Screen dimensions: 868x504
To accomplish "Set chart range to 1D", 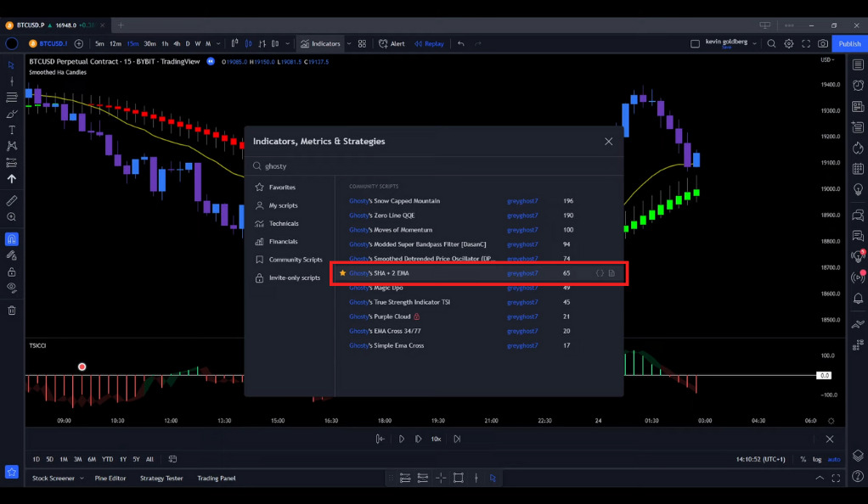I will [x=36, y=459].
